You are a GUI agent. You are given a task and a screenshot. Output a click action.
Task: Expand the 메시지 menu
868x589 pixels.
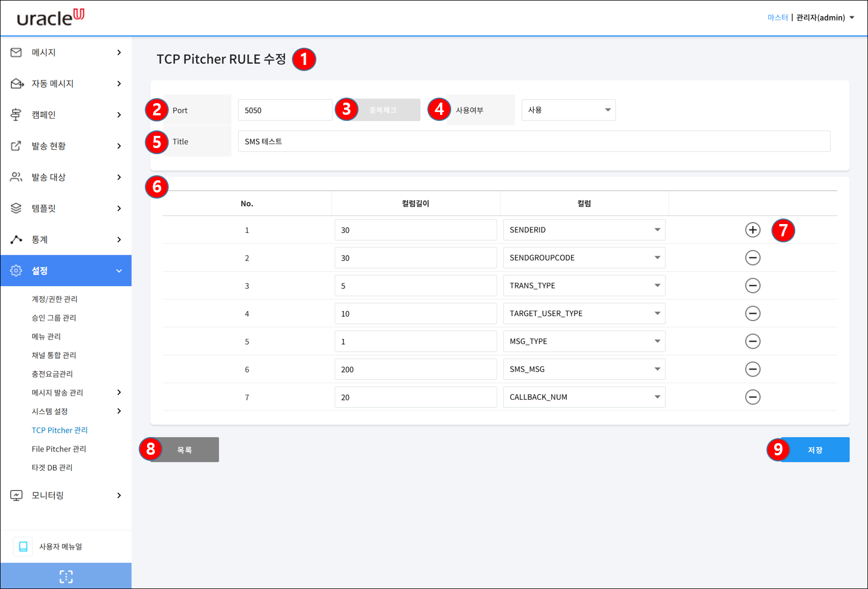tap(119, 52)
